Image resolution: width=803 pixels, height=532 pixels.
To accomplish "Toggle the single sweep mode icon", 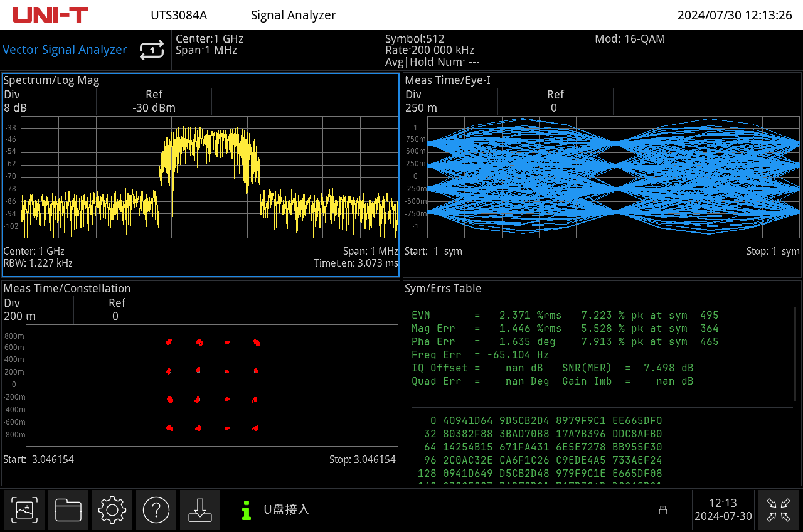I will (152, 50).
